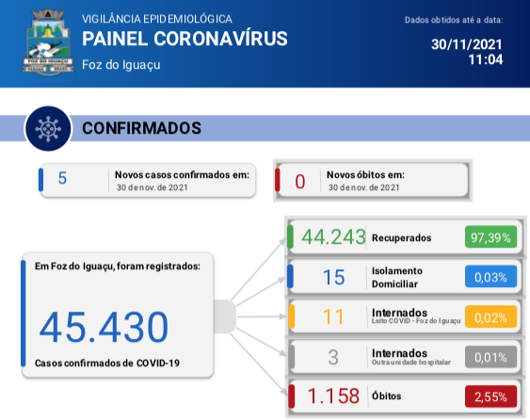Image resolution: width=530 pixels, height=420 pixels.
Task: Click the CONFIRMADOS section header
Action: (x=141, y=128)
